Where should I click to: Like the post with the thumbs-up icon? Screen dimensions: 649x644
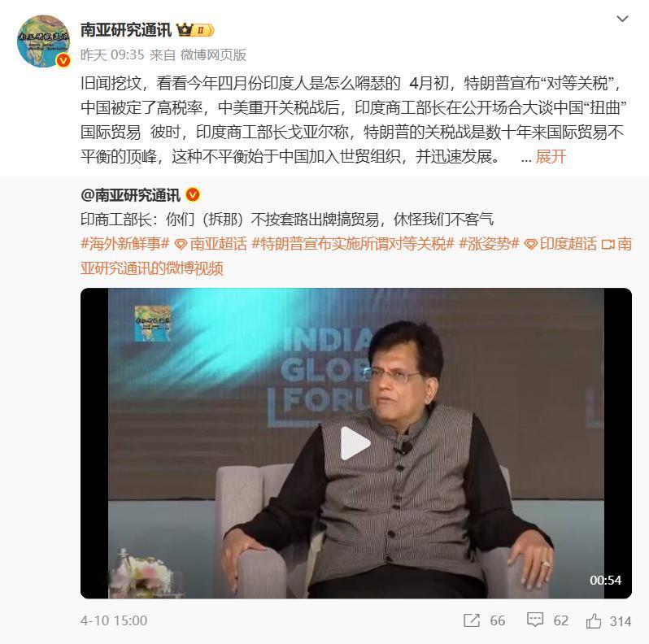[x=594, y=620]
